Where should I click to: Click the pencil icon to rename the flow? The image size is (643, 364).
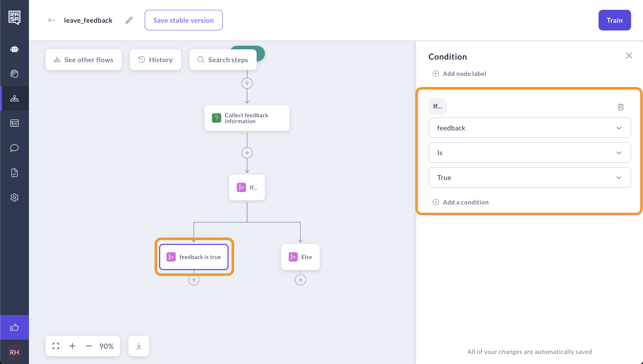(x=129, y=20)
